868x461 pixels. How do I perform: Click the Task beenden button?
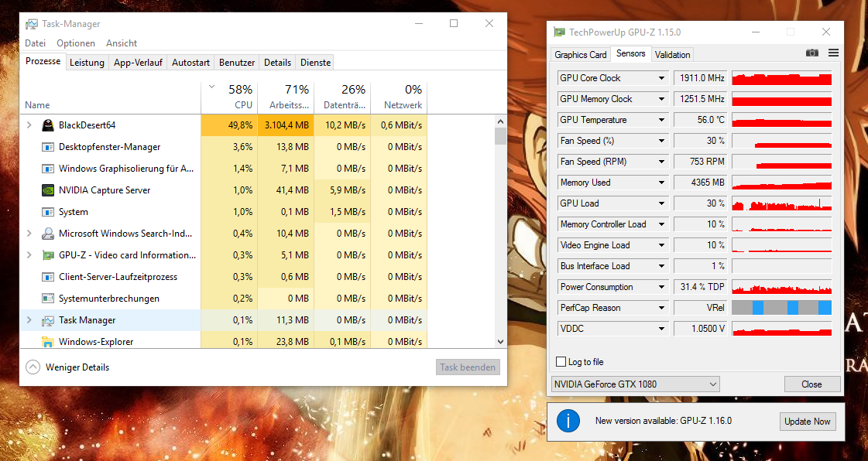click(468, 367)
